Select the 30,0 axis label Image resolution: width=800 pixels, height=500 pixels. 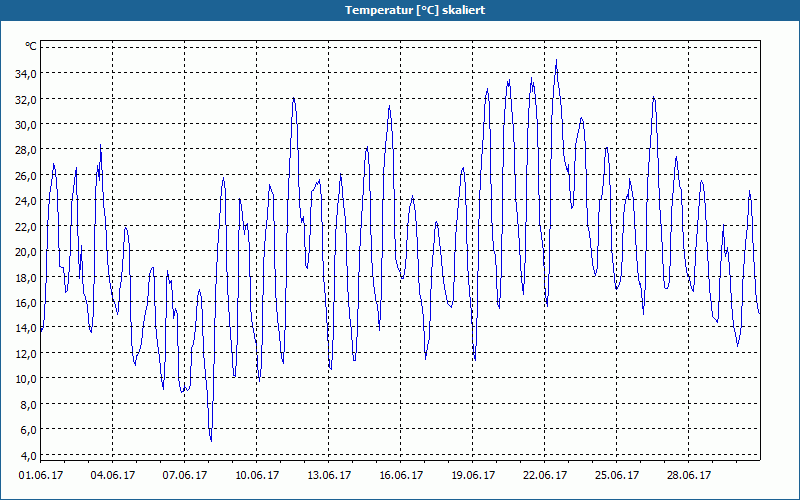click(x=26, y=124)
